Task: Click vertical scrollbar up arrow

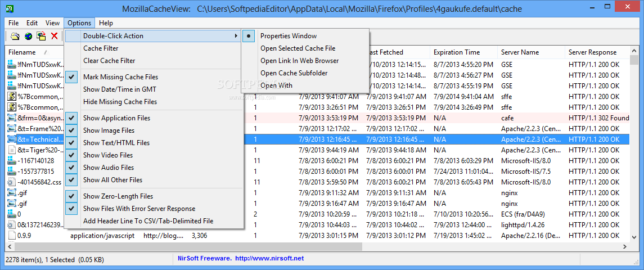Action: point(634,51)
